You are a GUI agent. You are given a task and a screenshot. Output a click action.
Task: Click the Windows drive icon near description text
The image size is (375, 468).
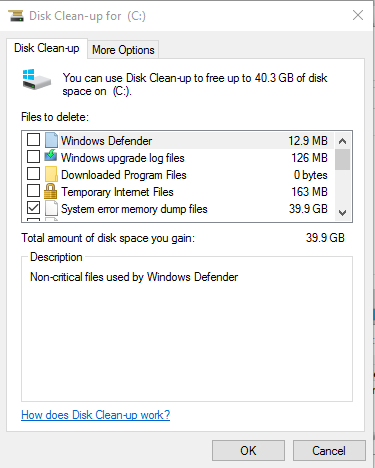(x=36, y=80)
